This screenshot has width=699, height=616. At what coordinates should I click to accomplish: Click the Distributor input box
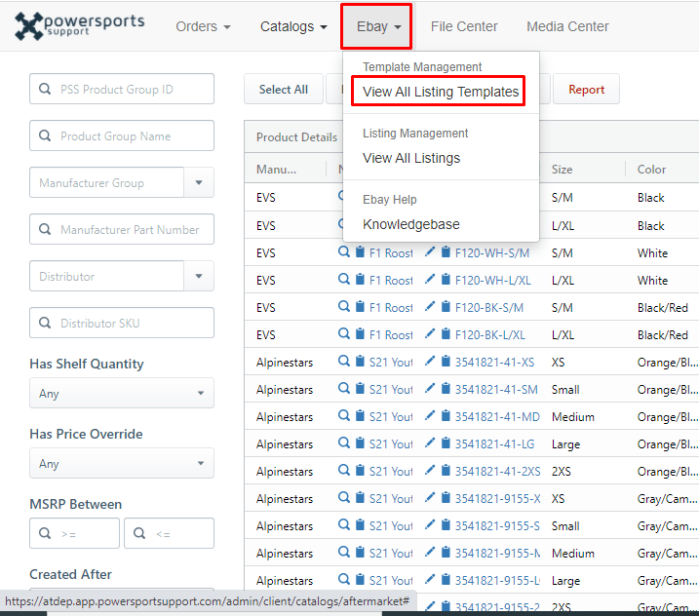point(106,276)
